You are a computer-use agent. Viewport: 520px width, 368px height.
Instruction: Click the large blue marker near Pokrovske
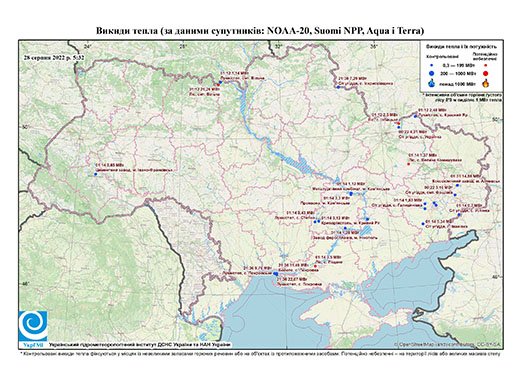click(275, 274)
